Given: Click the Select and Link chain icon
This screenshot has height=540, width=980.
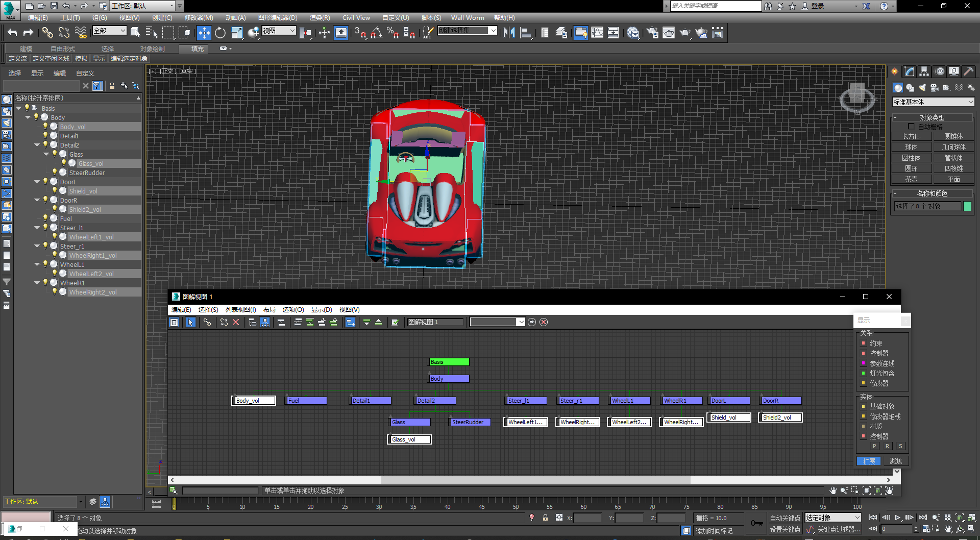Looking at the screenshot, I should (47, 33).
